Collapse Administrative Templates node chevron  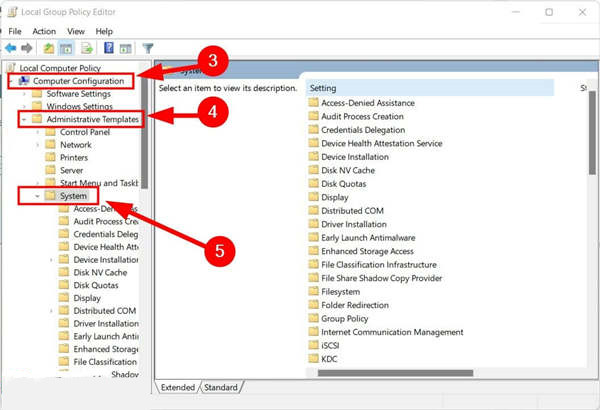24,119
